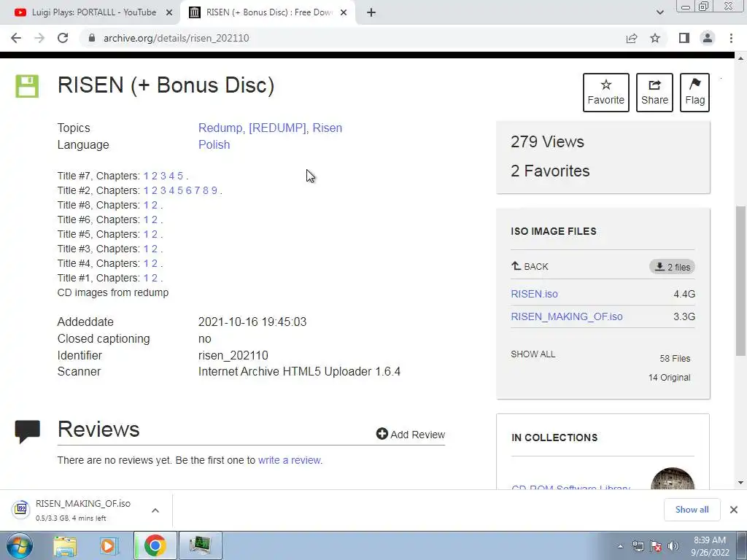Expand the download item options chevron
Image resolution: width=747 pixels, height=560 pixels.
[x=155, y=510]
